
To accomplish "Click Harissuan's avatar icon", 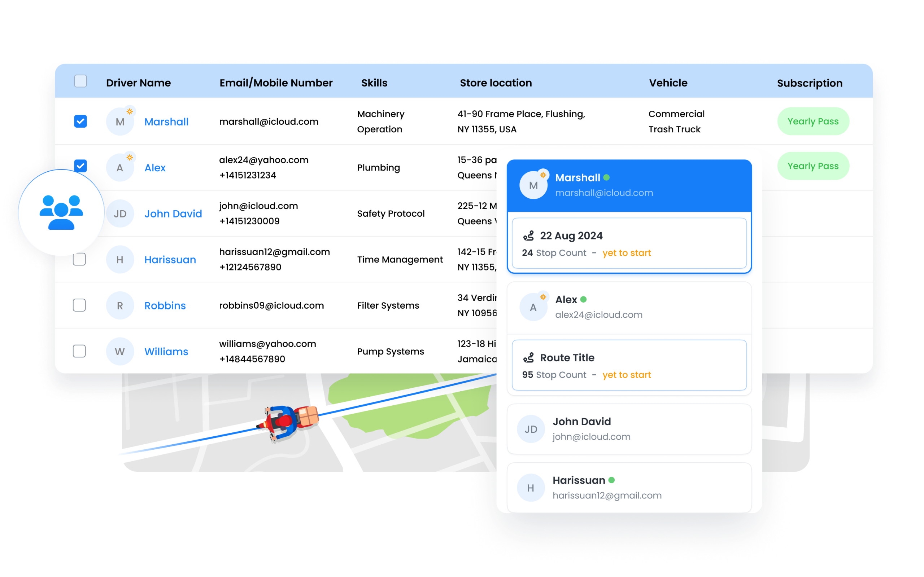I will click(118, 259).
